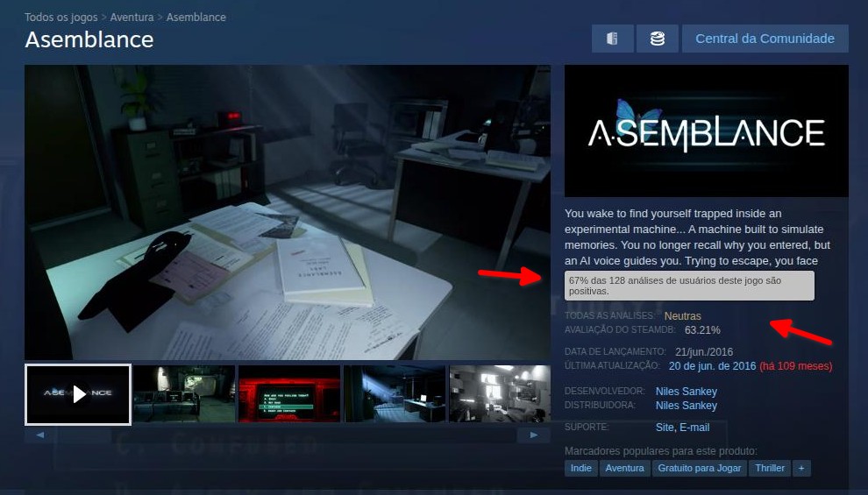Open the database stack icon button
The height and width of the screenshot is (495, 868).
[657, 39]
